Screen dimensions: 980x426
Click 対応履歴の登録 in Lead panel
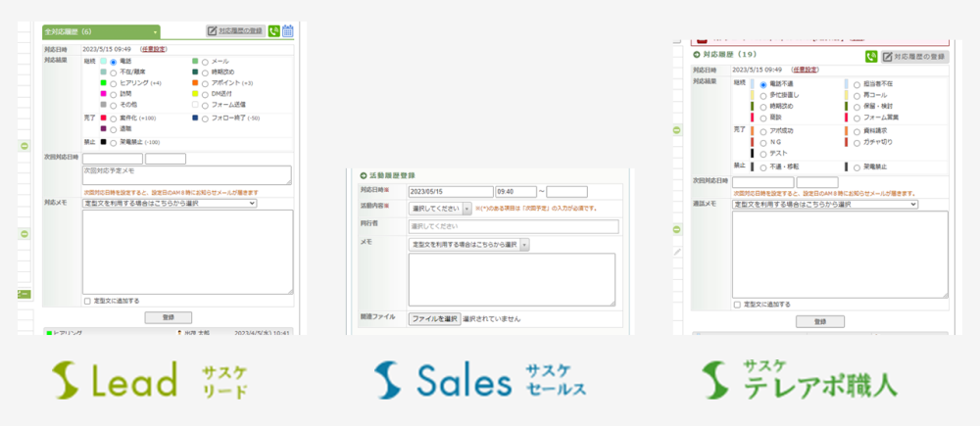235,31
